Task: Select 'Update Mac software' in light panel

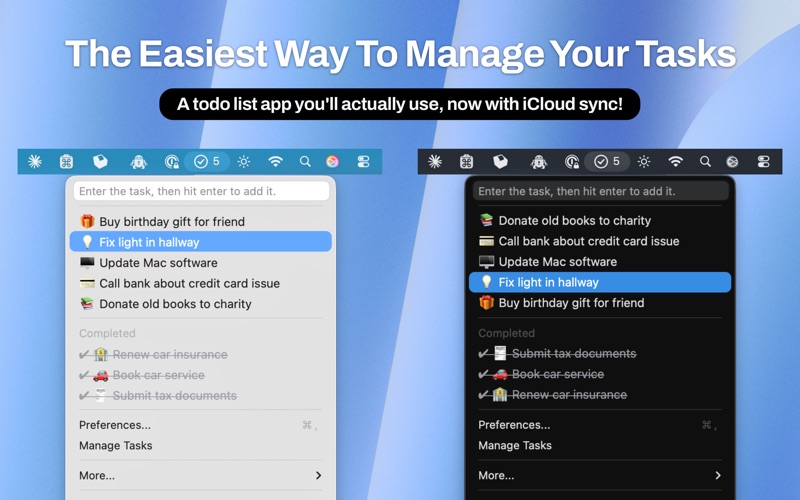Action: click(x=201, y=263)
